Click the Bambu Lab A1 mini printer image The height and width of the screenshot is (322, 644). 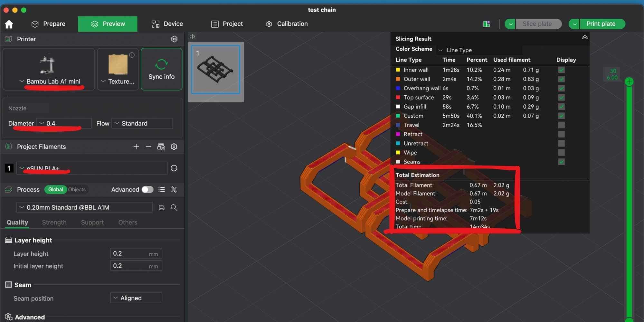[48, 64]
